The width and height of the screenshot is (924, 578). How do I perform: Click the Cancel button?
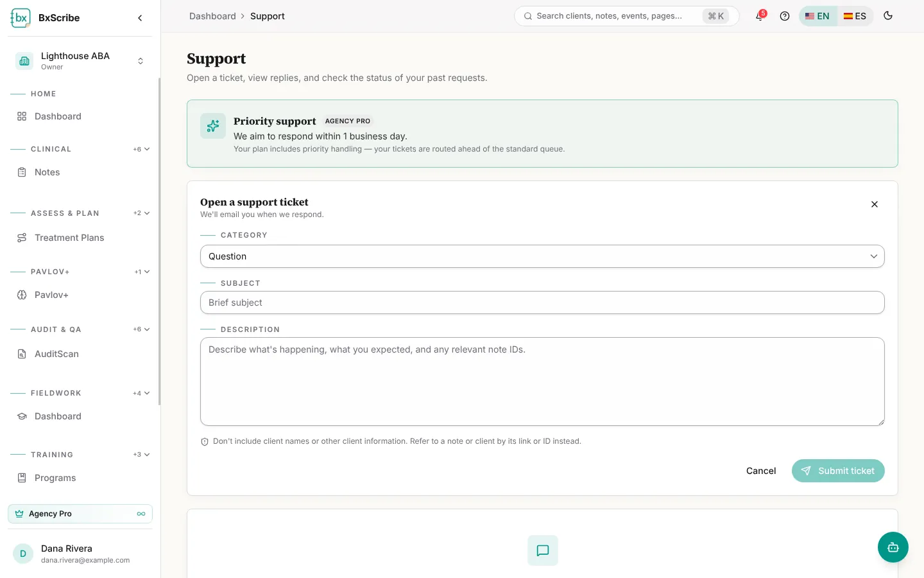[761, 471]
